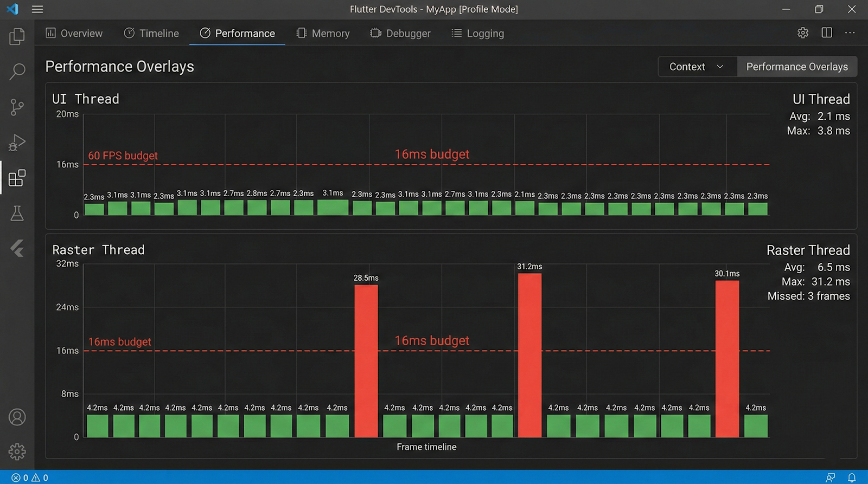868x484 pixels.
Task: Select the last 4.2ms raster bar
Action: click(756, 426)
